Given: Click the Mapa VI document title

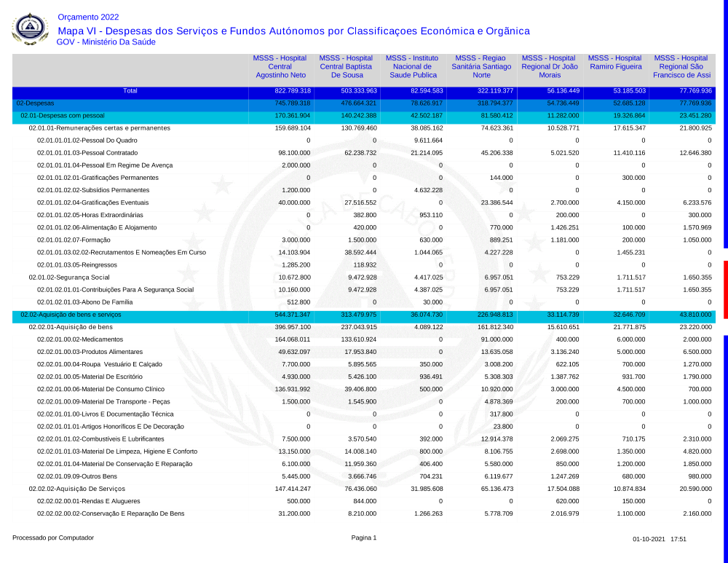Looking at the screenshot, I should click(x=293, y=31).
